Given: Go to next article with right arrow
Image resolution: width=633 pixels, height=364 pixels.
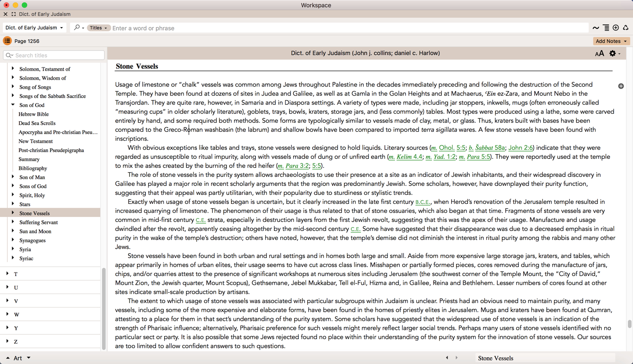Looking at the screenshot, I should coord(457,358).
